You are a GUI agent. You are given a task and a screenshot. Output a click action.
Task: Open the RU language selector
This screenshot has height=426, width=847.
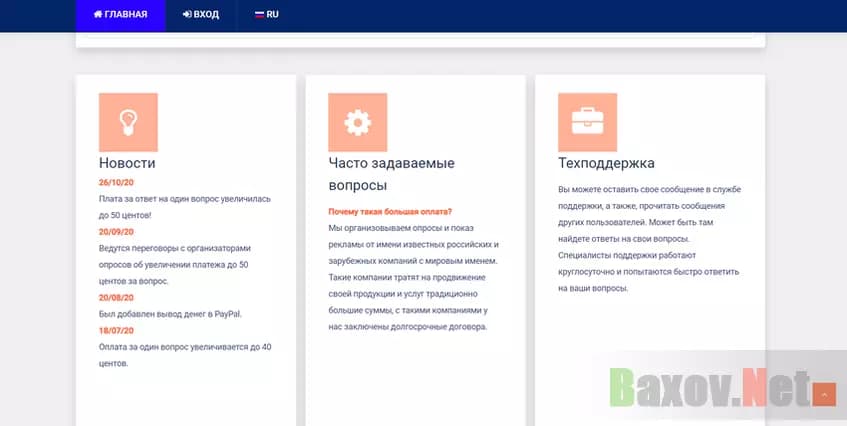[267, 15]
